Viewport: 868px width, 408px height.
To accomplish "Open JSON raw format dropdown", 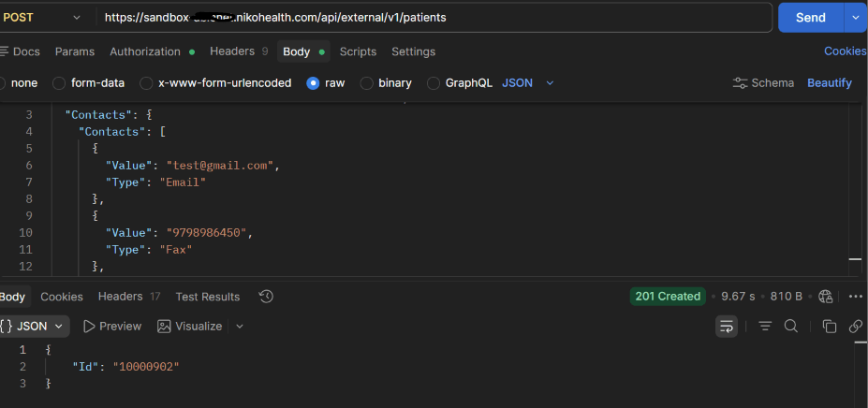I will tap(527, 83).
